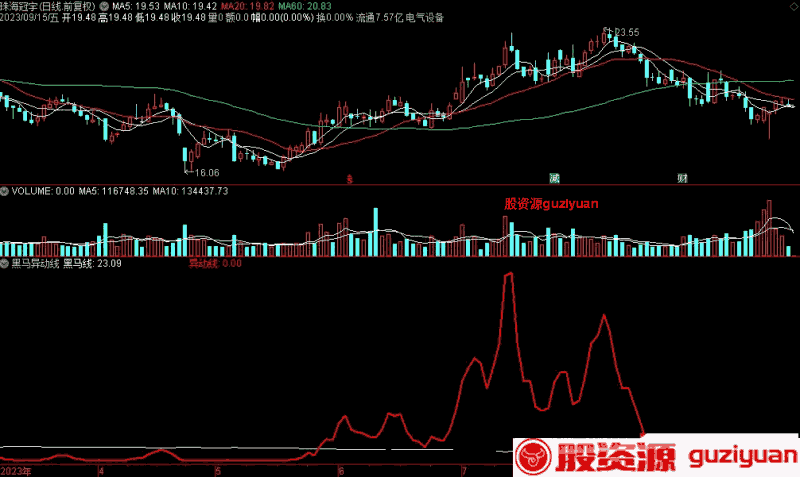
Task: Click the red $ event marker
Action: pos(349,179)
